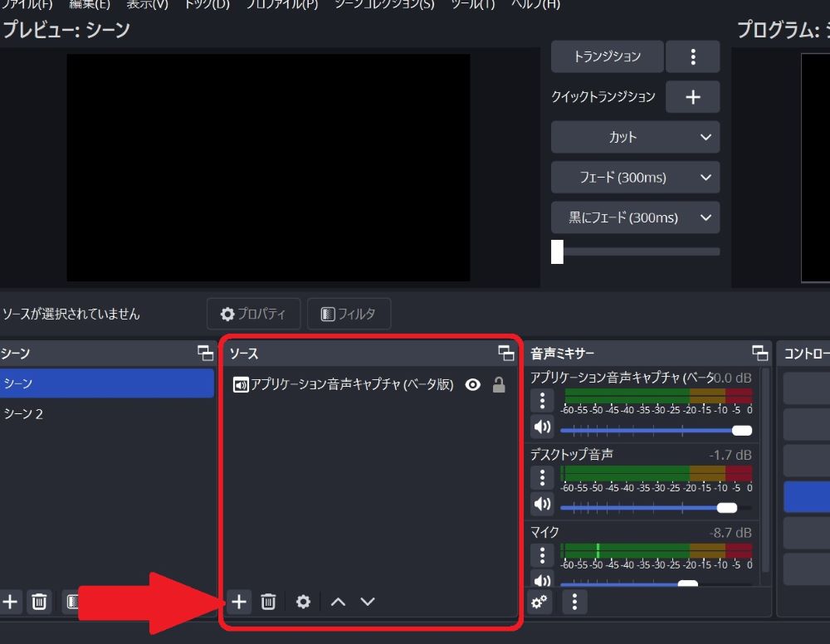
Task: Add a new source with plus icon
Action: 239,602
